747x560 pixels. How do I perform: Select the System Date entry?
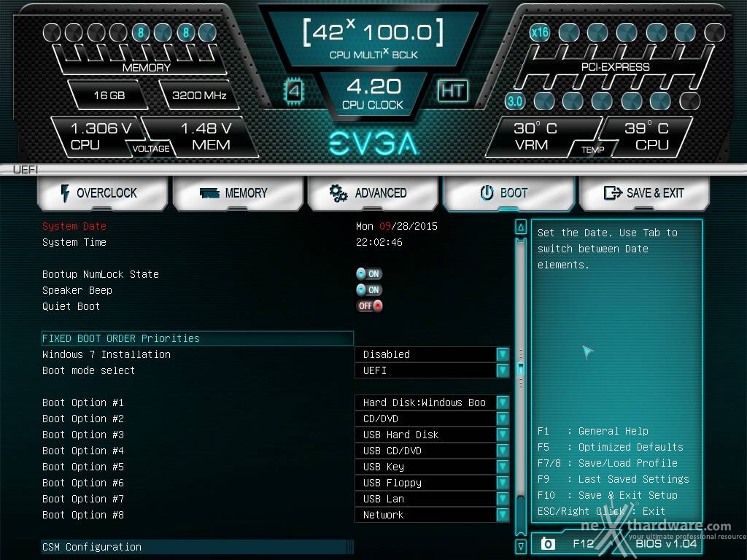click(74, 226)
